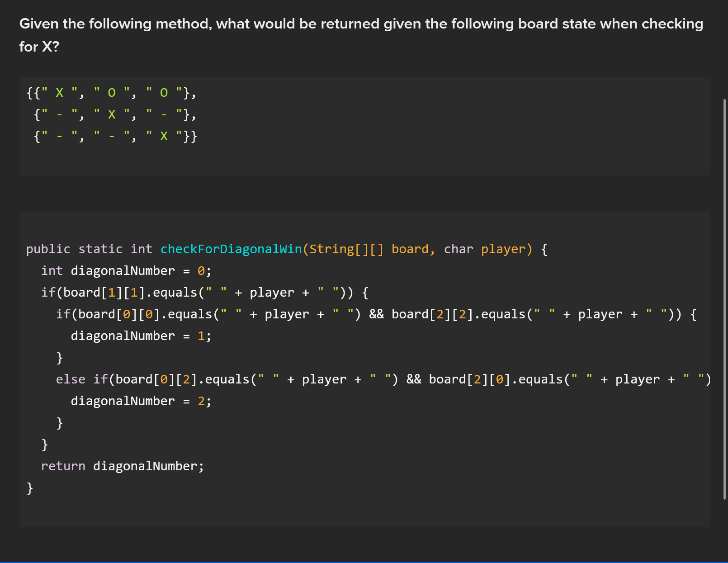Image resolution: width=728 pixels, height=563 pixels.
Task: Click the diagonalNumber = 0 declaration line
Action: 126,270
